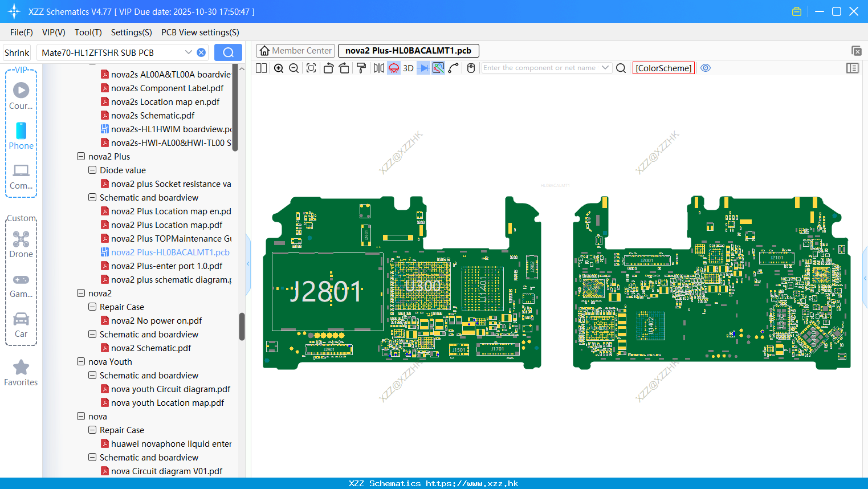This screenshot has width=868, height=489.
Task: Toggle the diode symbol mode
Action: (x=423, y=68)
